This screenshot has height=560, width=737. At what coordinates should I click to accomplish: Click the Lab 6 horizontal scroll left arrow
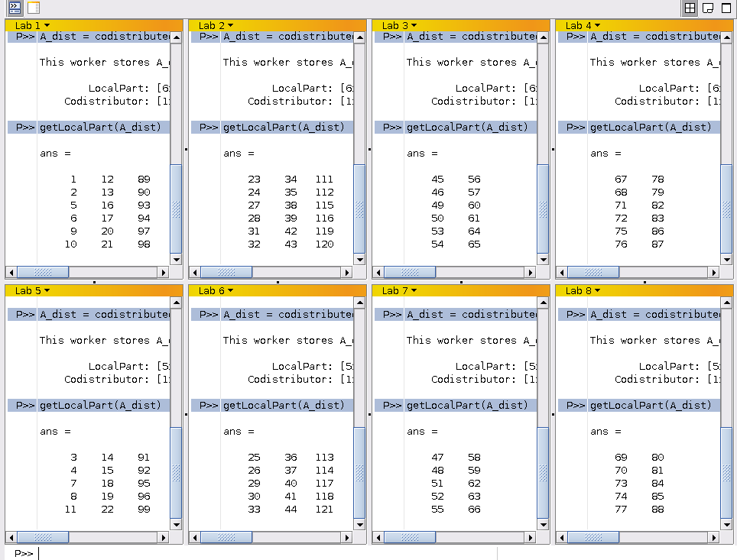tap(195, 537)
